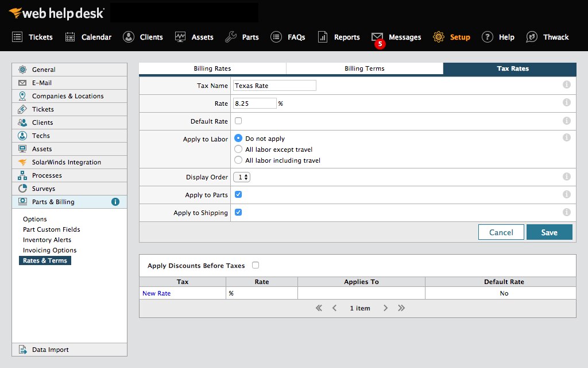Open the Tickets section icon
The width and height of the screenshot is (588, 368).
click(x=17, y=36)
